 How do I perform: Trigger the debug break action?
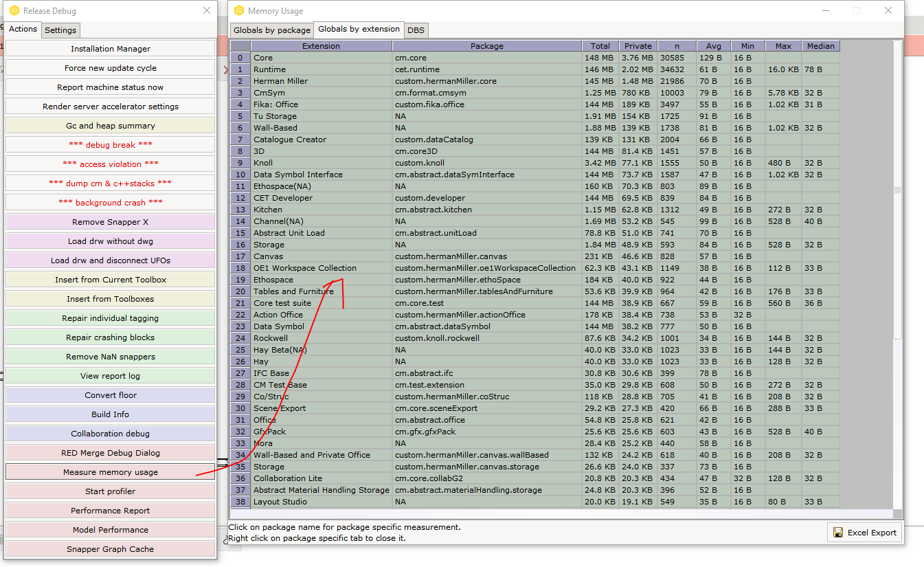111,145
